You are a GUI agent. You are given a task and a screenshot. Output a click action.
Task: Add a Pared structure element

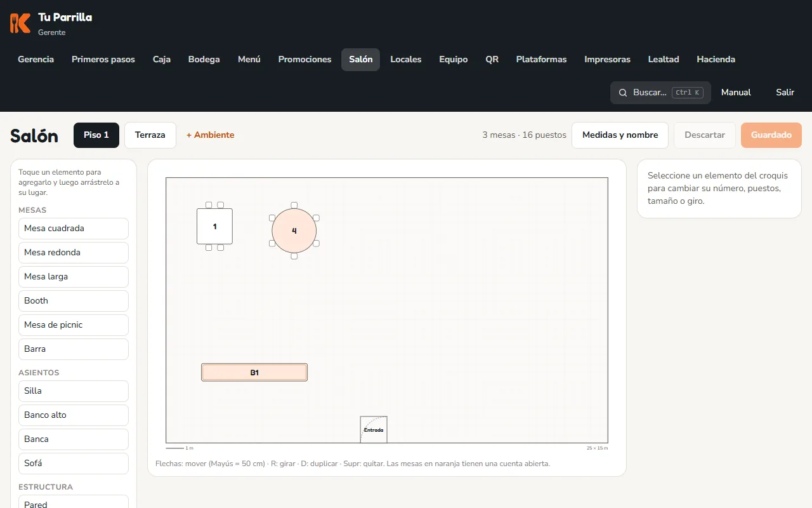point(74,502)
